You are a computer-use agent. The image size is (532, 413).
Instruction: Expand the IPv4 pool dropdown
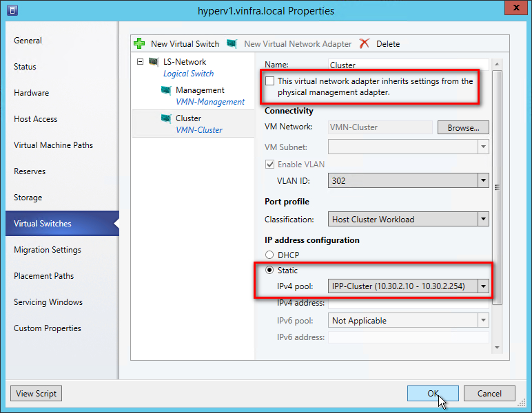point(483,286)
